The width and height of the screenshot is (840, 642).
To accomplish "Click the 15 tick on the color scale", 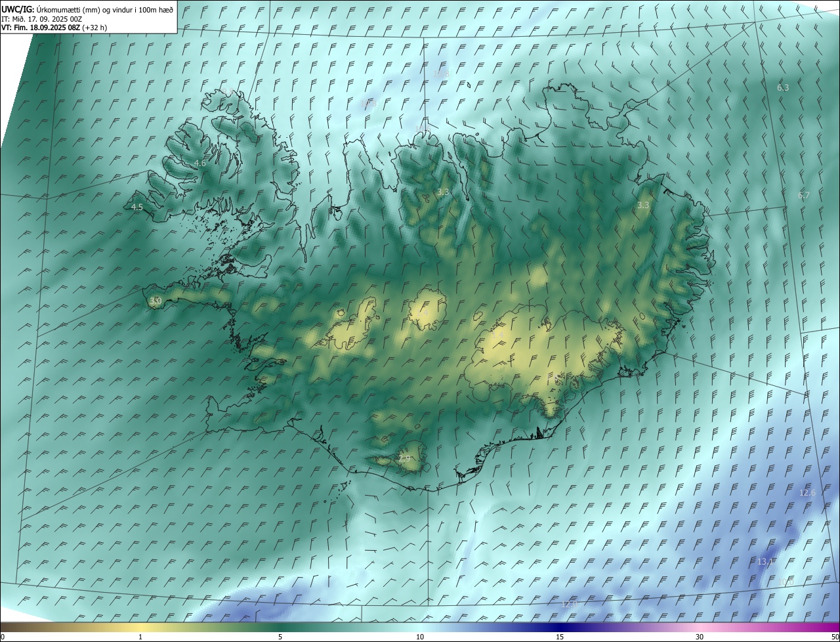I will pyautogui.click(x=560, y=637).
